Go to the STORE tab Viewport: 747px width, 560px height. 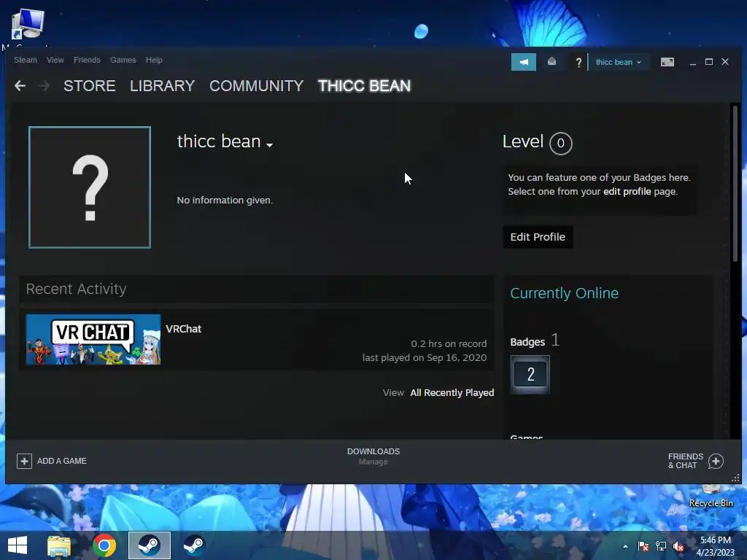pyautogui.click(x=90, y=86)
